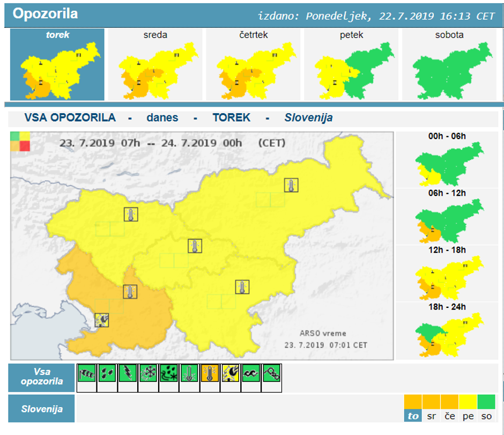
Task: Click the forest fire warning icon in the icon row
Action: 230,373
